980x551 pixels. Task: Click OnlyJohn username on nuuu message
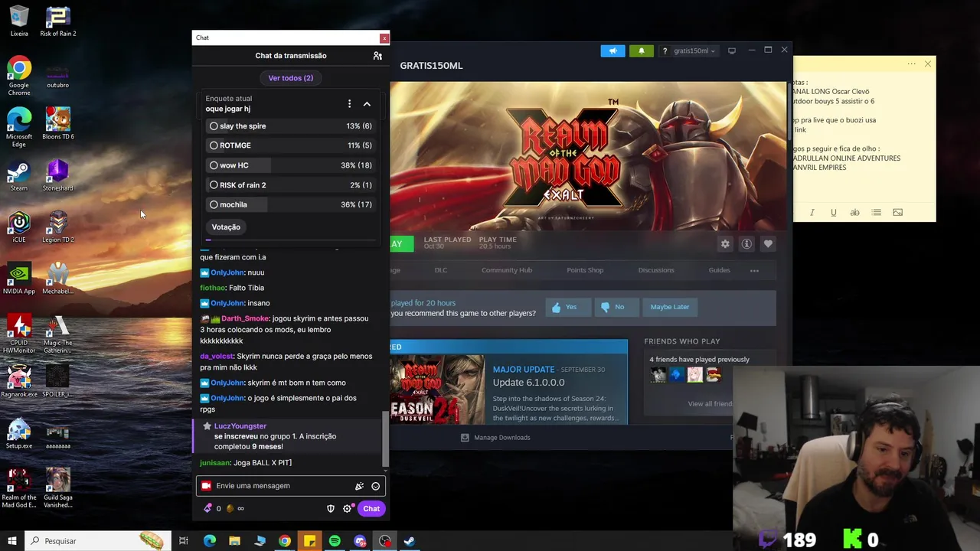pos(227,272)
